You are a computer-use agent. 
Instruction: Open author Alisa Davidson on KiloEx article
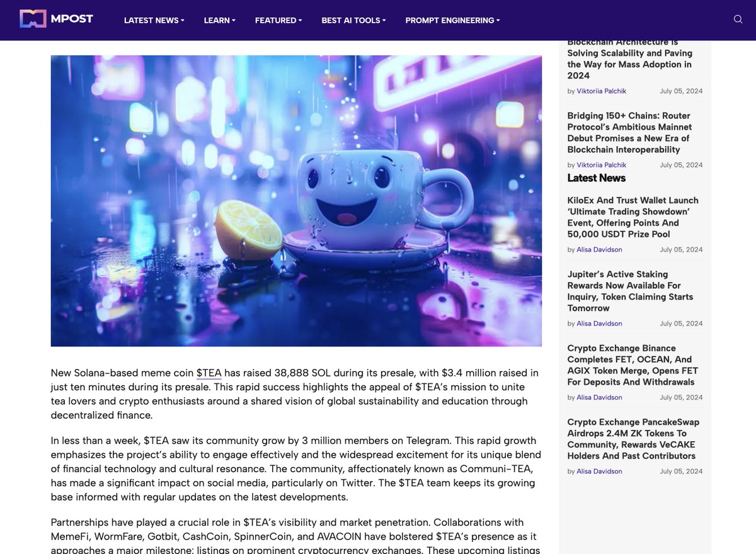coord(599,250)
